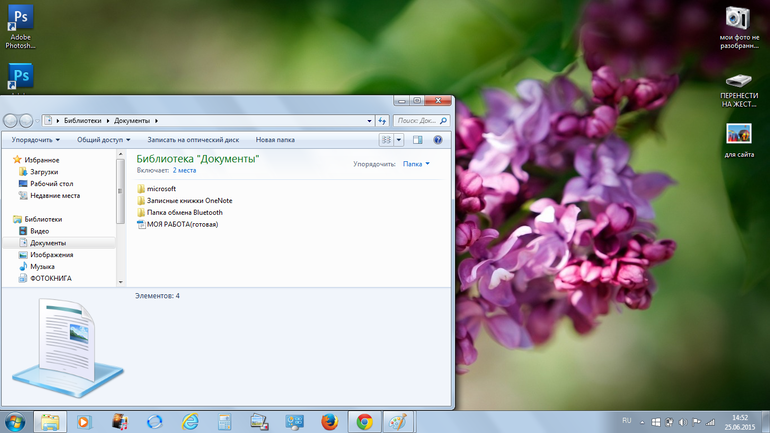Click the Новая папка button
The width and height of the screenshot is (770, 433).
275,140
